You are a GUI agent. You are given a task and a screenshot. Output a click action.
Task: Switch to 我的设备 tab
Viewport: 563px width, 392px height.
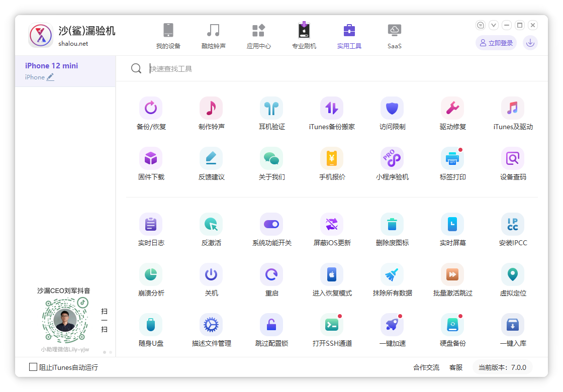click(x=168, y=36)
